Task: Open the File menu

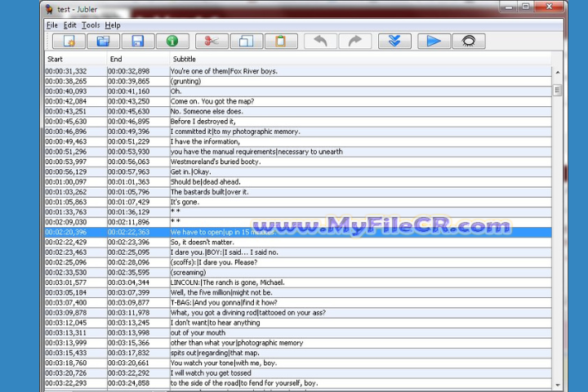Action: 52,25
